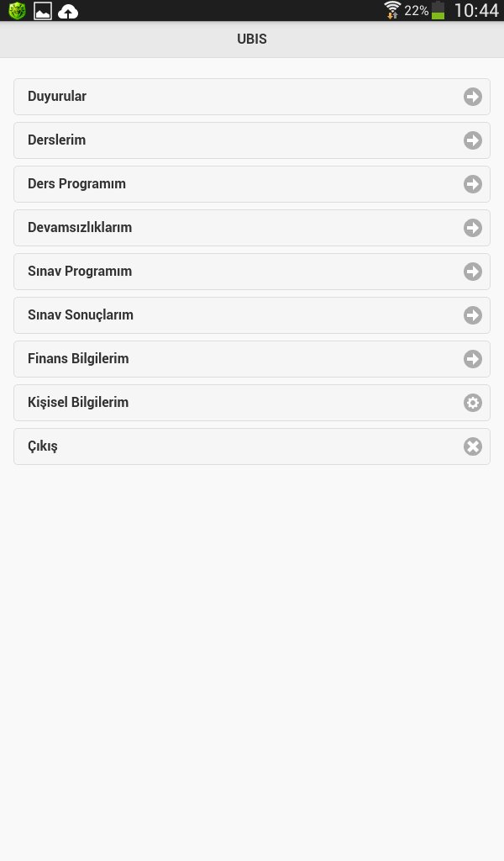The height and width of the screenshot is (861, 504).
Task: Tap the arrow icon beside Finans Bilgilerim
Action: (473, 359)
